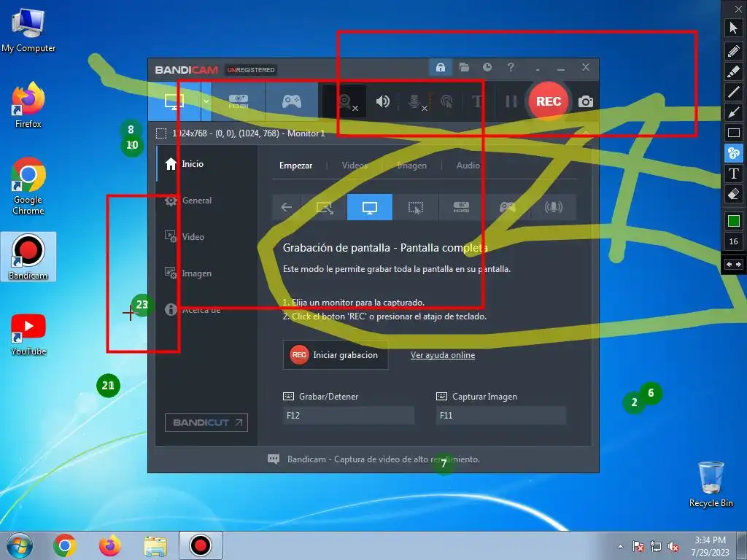Switch to the Empezar tab
The image size is (747, 560).
point(296,166)
